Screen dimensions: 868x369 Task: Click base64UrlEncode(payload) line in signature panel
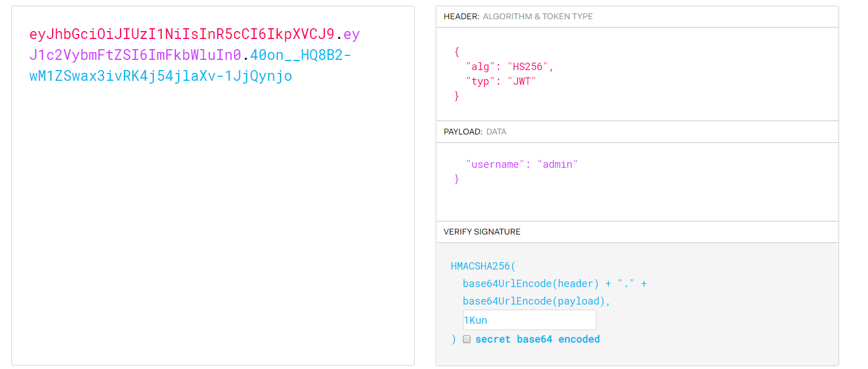tap(536, 301)
